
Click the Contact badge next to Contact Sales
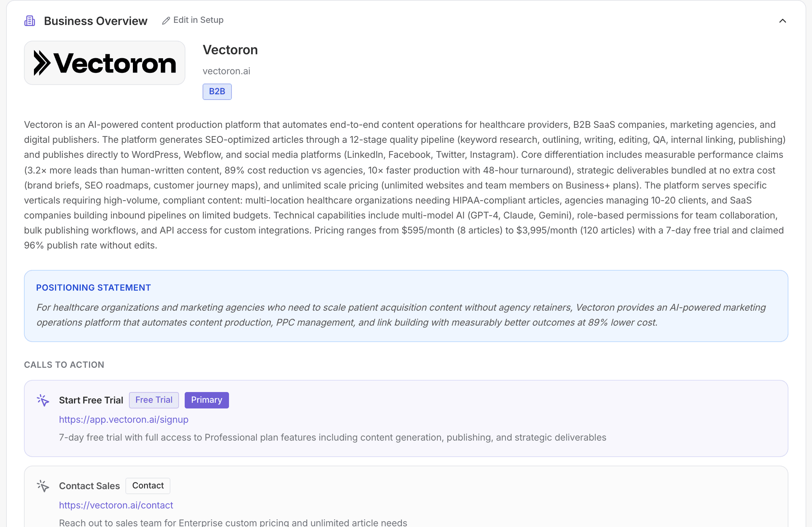(148, 486)
